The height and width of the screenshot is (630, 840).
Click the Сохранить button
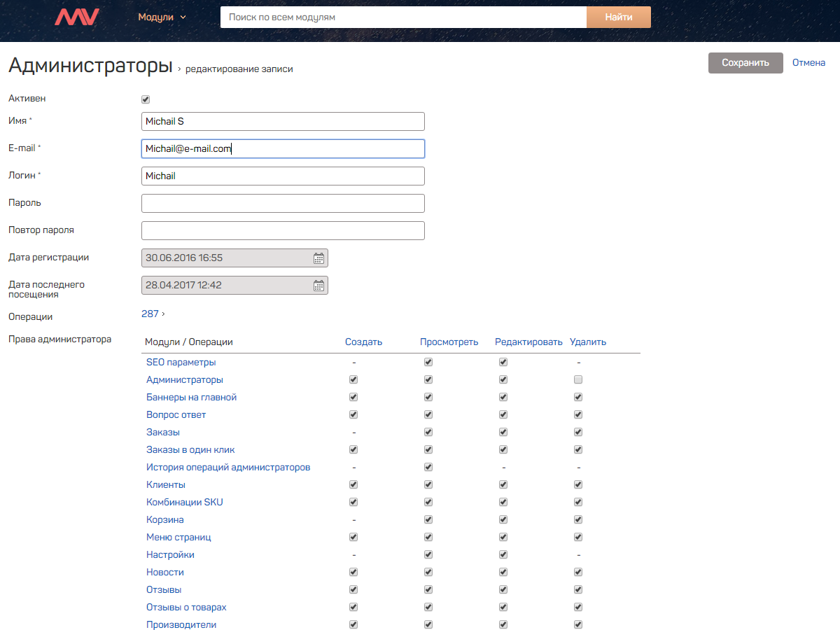pos(745,63)
